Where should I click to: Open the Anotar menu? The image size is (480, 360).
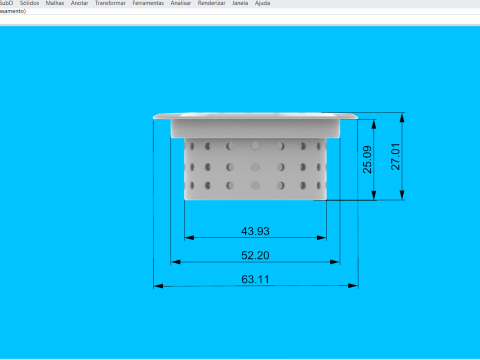click(x=79, y=3)
